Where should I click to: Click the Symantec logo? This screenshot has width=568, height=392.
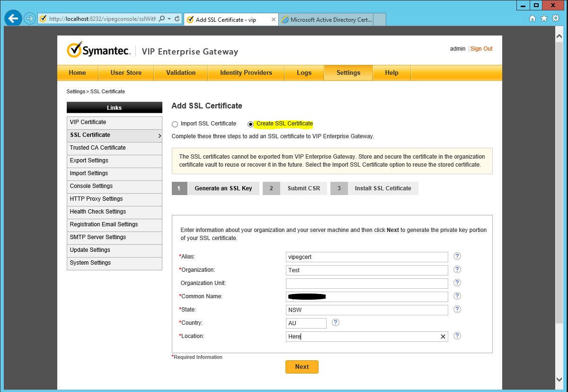pyautogui.click(x=98, y=50)
